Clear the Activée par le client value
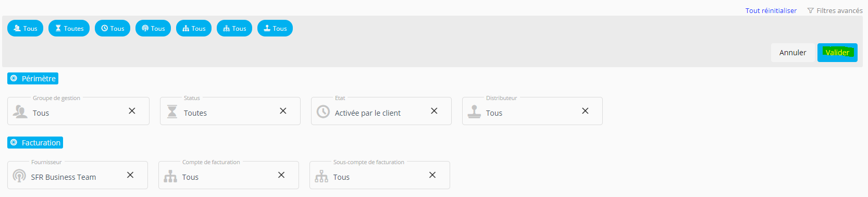The height and width of the screenshot is (197, 868). [434, 111]
